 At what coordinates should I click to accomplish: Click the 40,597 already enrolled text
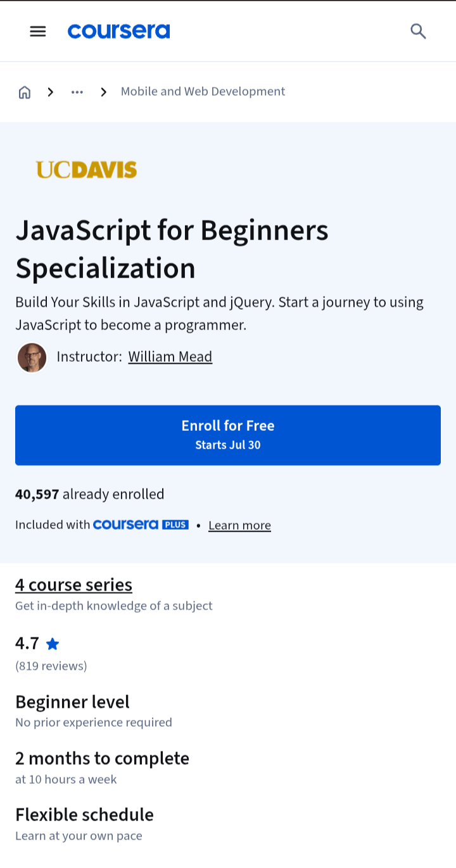click(x=90, y=494)
